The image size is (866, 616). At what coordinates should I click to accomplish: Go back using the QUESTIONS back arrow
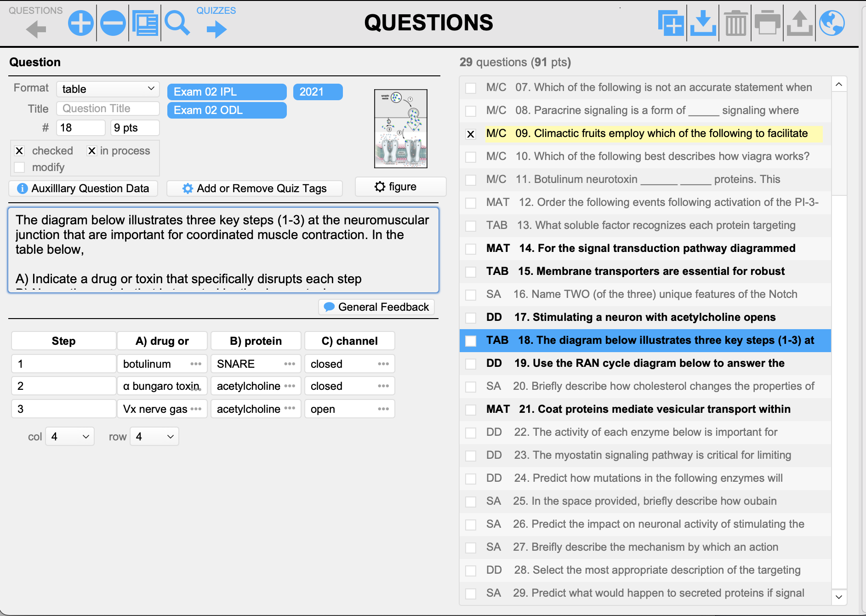pos(36,30)
